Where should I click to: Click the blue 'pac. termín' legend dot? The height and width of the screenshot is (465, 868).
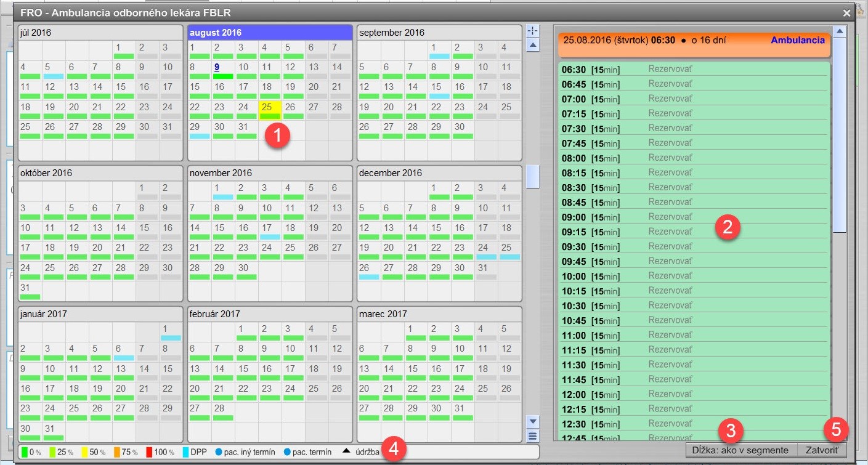click(x=286, y=452)
